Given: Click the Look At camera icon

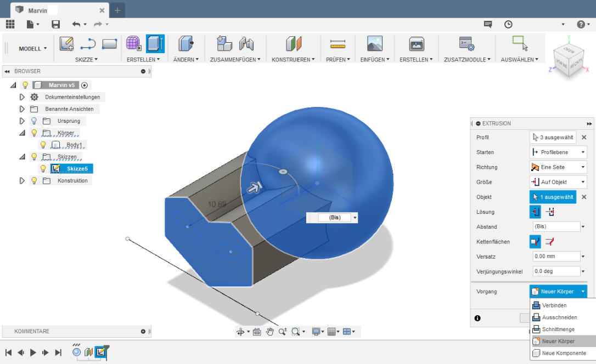Looking at the screenshot, I should point(257,332).
